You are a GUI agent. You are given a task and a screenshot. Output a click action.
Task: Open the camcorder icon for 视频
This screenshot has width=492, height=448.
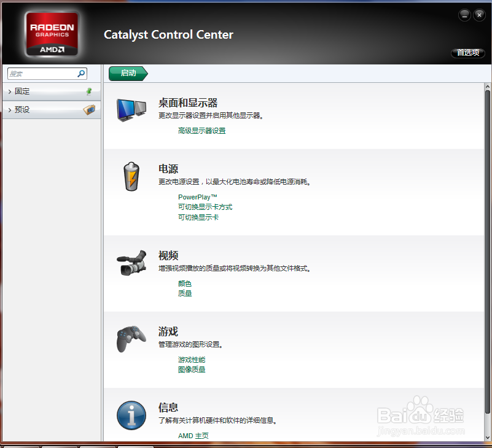[131, 263]
